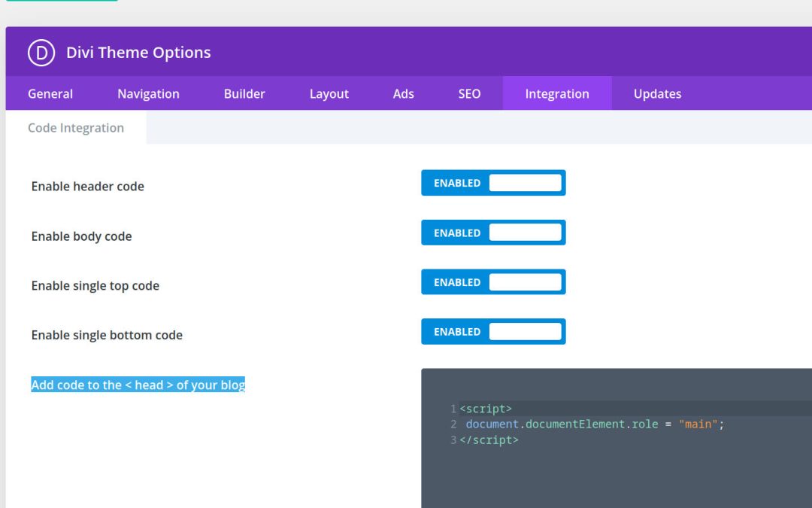This screenshot has height=508, width=812.
Task: Disable the Enable body code switch
Action: [493, 233]
